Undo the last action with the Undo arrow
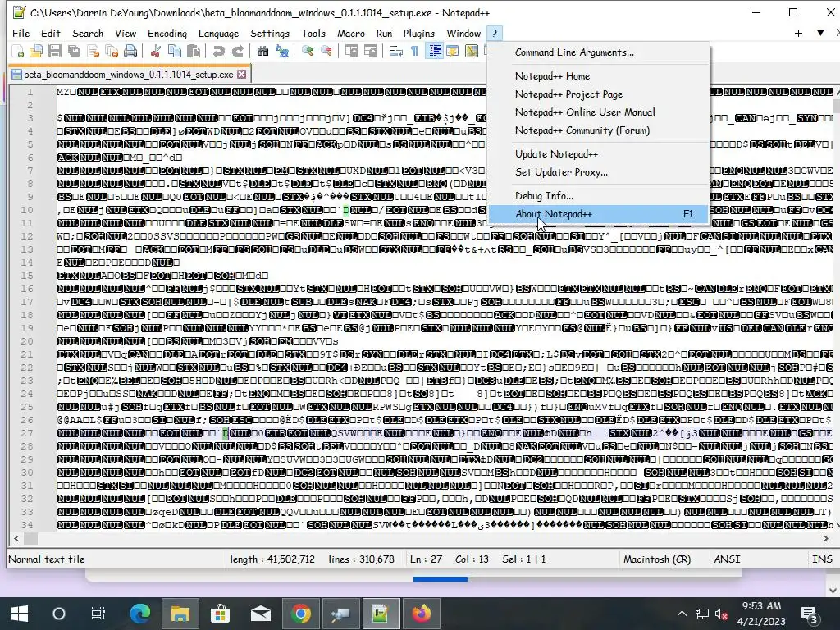The height and width of the screenshot is (630, 840). (x=218, y=52)
